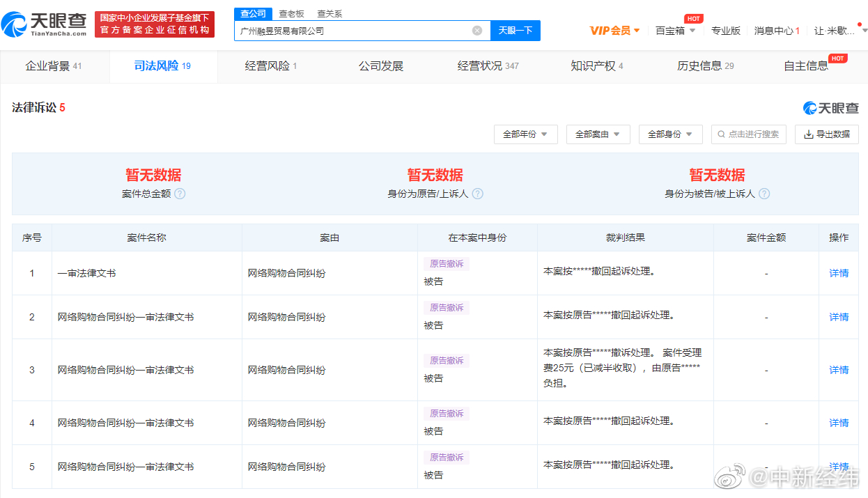Screen dimensions: 868x498
Task: Open the 全部身份 dropdown filter
Action: tap(670, 134)
